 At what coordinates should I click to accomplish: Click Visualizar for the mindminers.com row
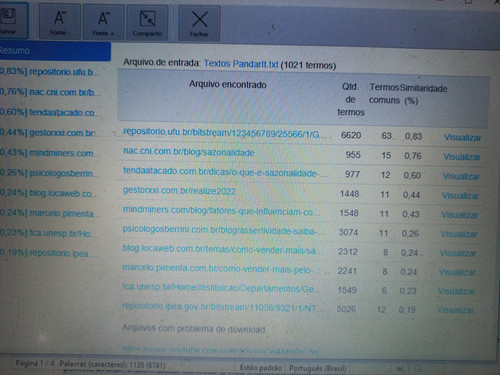460,215
